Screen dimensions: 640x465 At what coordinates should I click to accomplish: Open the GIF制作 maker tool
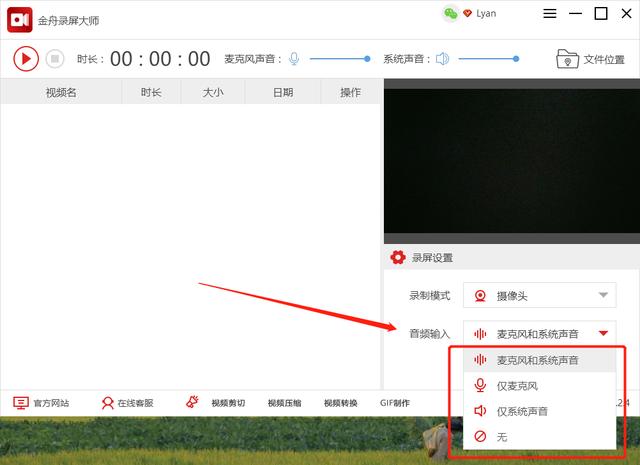pos(395,403)
